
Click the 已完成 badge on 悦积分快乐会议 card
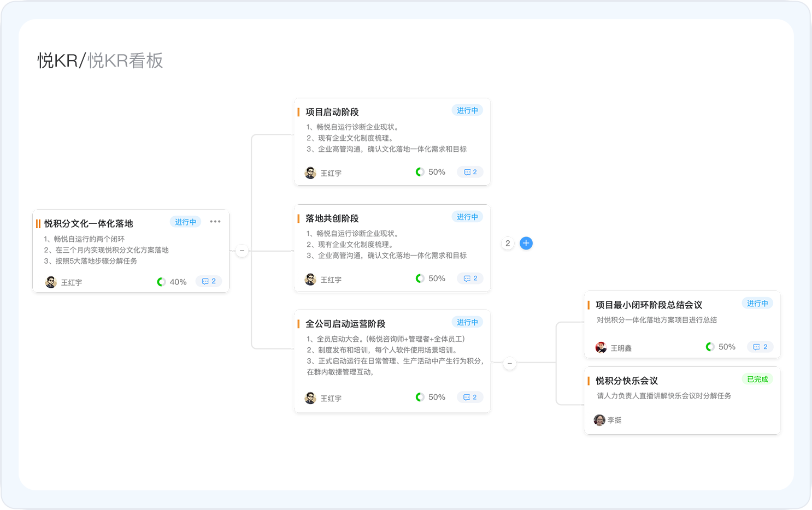tap(757, 378)
